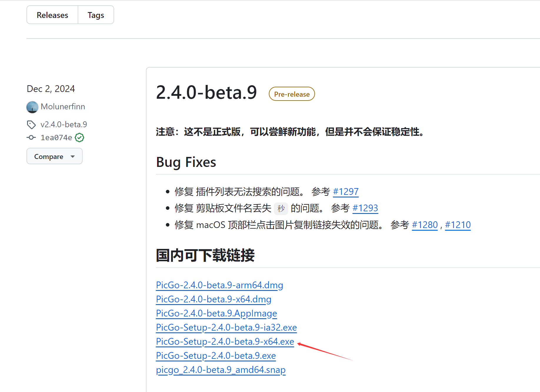The width and height of the screenshot is (540, 392).
Task: Open the v2.4.0-beta.9 tag link
Action: 64,125
